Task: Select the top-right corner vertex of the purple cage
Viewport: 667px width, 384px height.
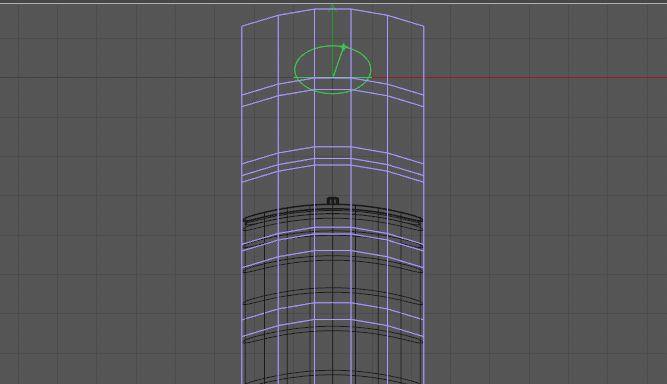Action: tap(424, 26)
